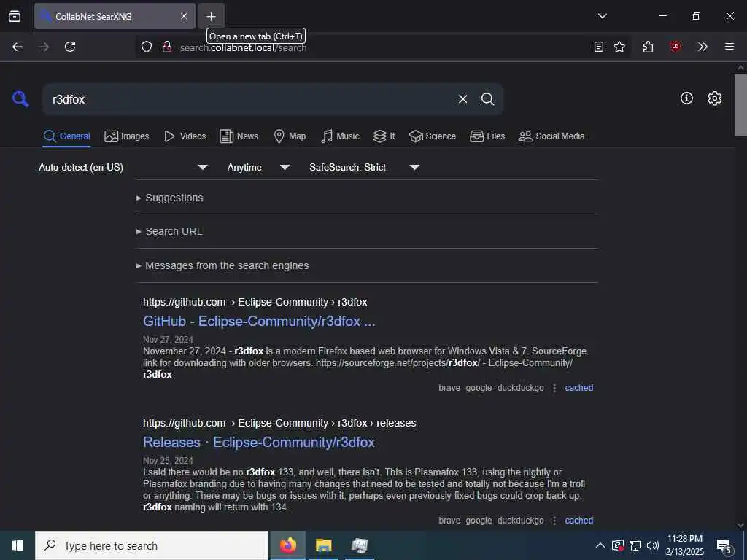Submit search with the magnifier button
The height and width of the screenshot is (560, 747).
coord(487,99)
